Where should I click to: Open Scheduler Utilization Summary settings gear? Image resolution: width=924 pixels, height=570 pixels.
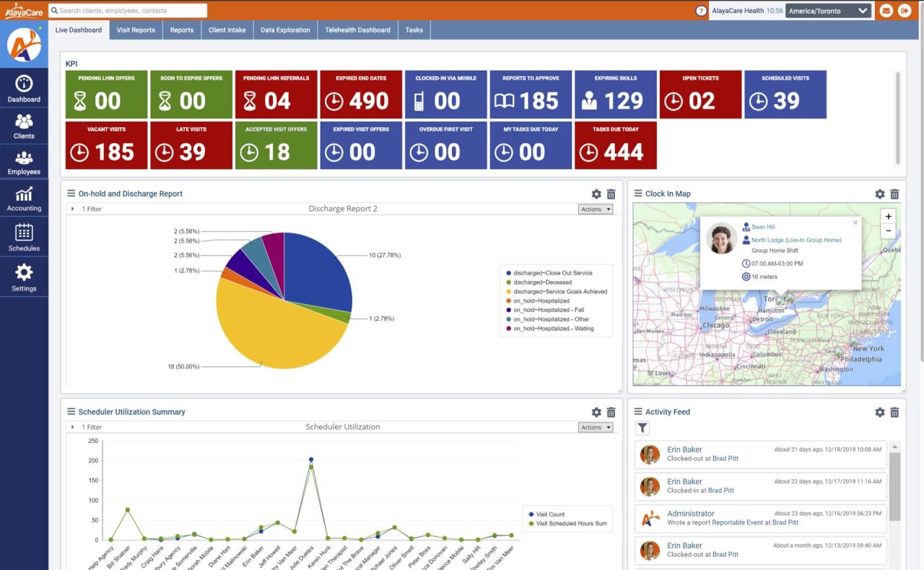(596, 412)
